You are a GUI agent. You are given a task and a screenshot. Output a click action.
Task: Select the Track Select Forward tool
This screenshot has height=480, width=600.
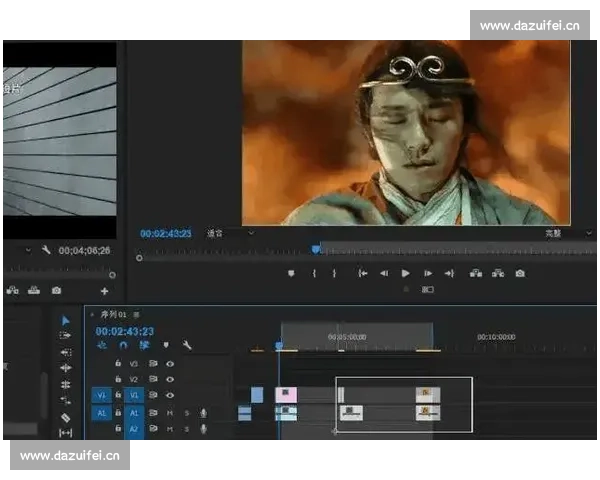pos(66,336)
